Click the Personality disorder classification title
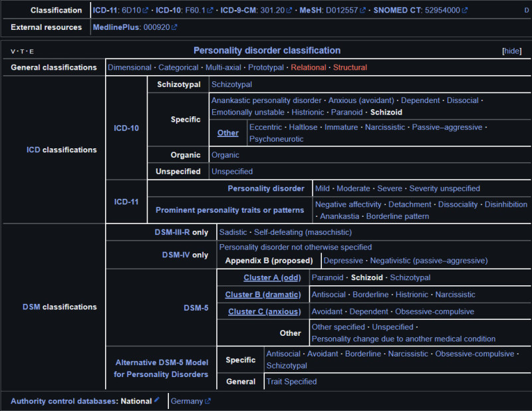Viewport: 532px width, 411px height. coord(267,51)
